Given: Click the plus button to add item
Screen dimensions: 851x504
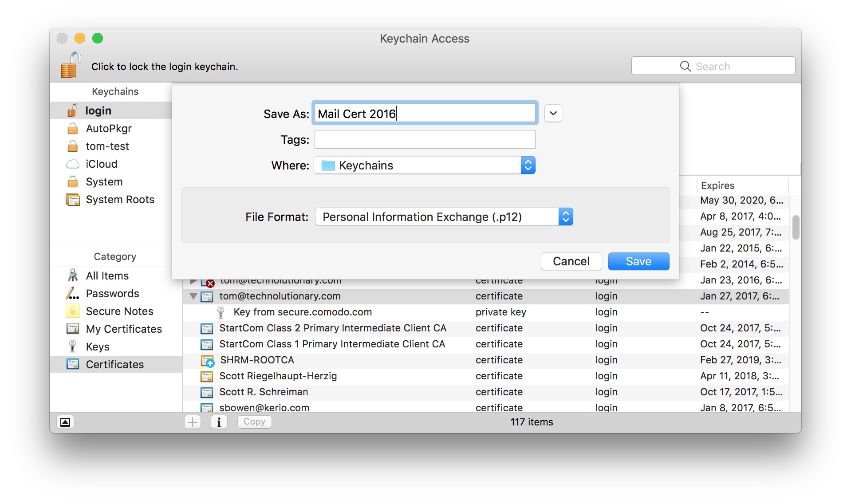Looking at the screenshot, I should click(193, 422).
